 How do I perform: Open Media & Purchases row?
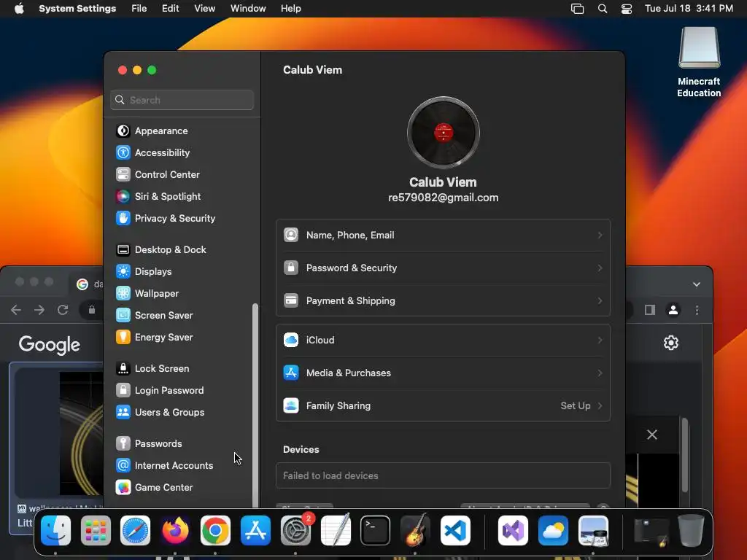pos(443,373)
